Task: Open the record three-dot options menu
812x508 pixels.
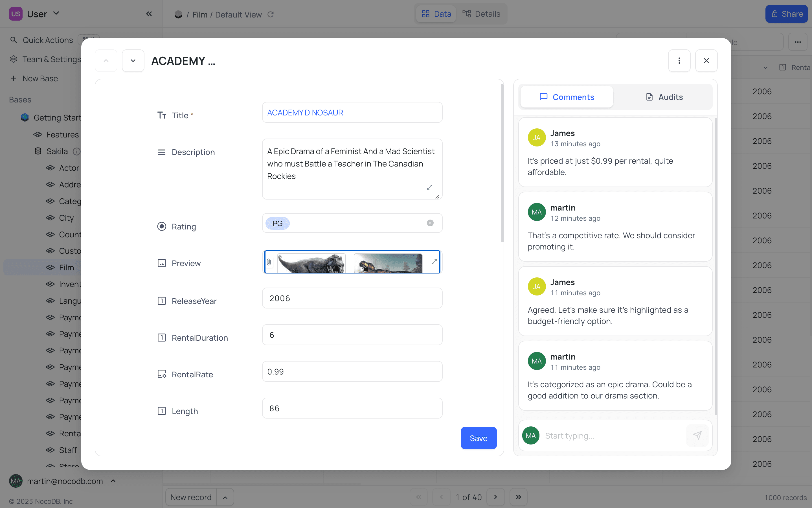Action: click(679, 61)
